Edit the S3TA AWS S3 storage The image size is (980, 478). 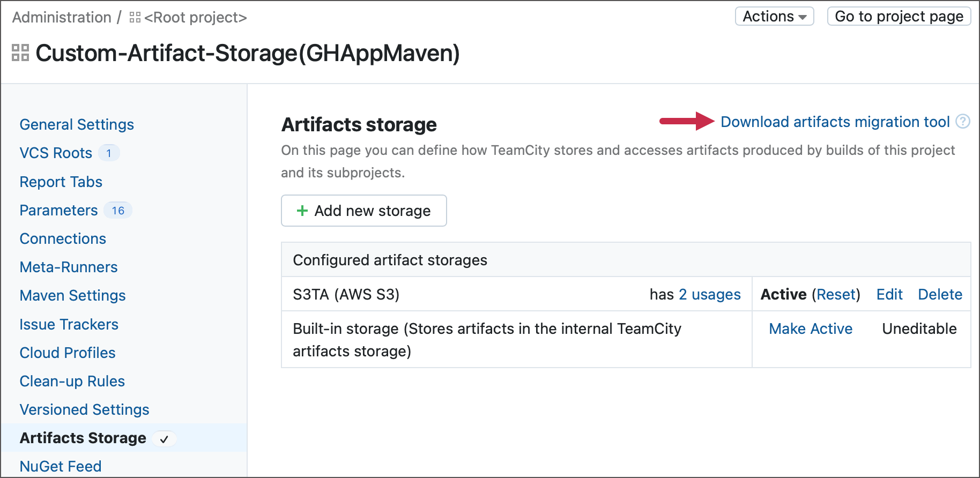(x=889, y=294)
